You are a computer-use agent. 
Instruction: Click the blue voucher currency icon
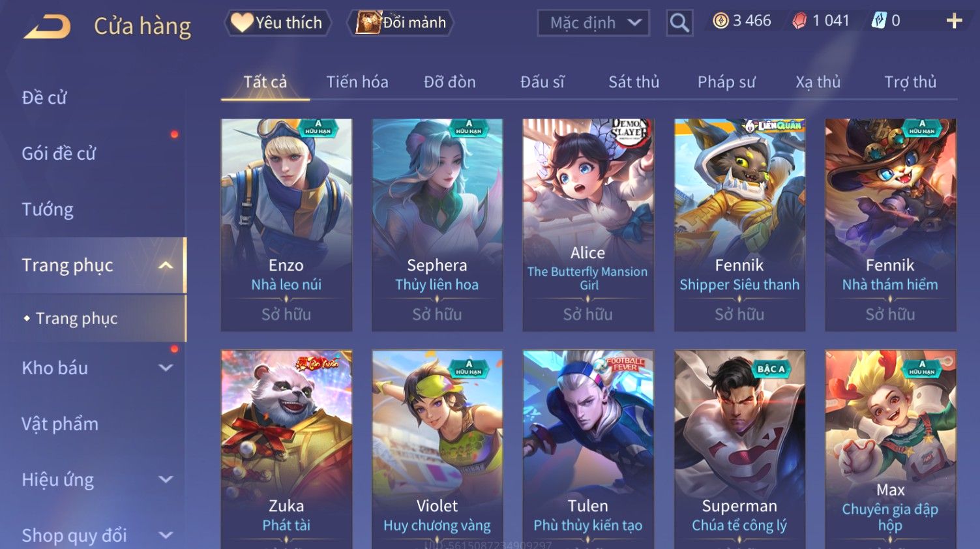tap(879, 21)
